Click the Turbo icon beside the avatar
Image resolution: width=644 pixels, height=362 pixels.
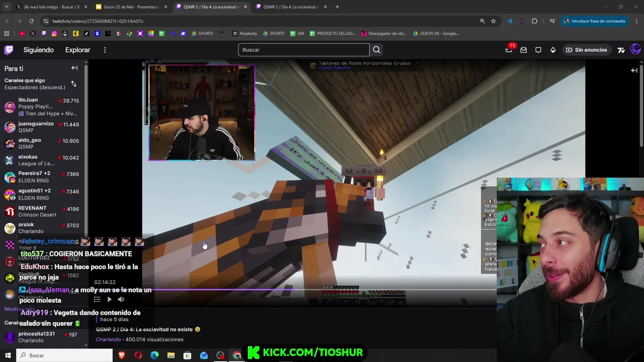(x=621, y=50)
